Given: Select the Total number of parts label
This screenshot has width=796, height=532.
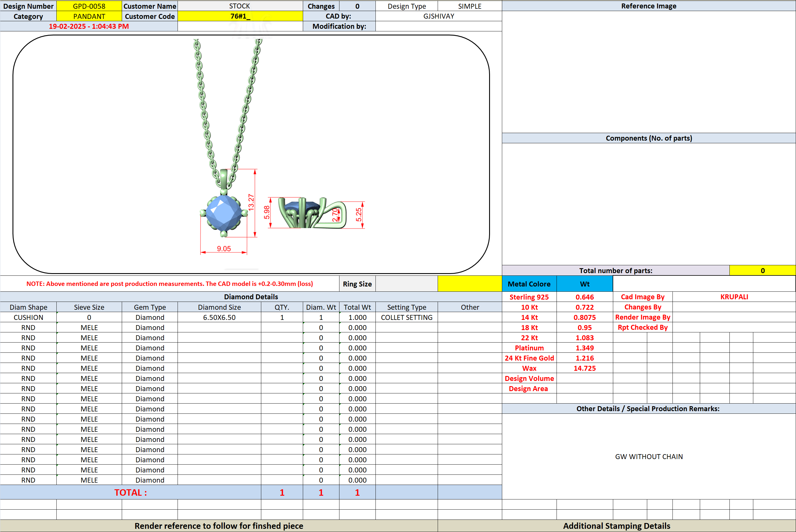Looking at the screenshot, I should pyautogui.click(x=616, y=271).
